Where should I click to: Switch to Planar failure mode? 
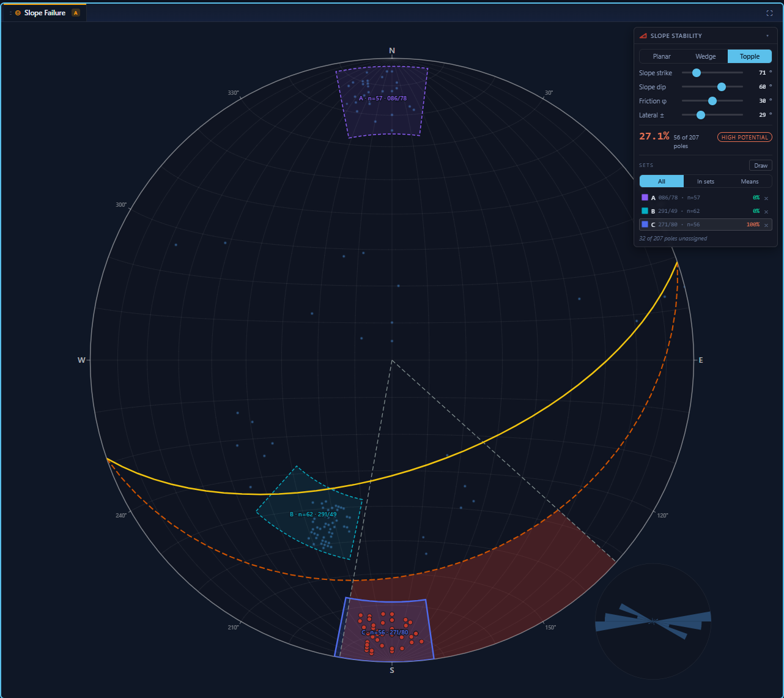coord(662,56)
